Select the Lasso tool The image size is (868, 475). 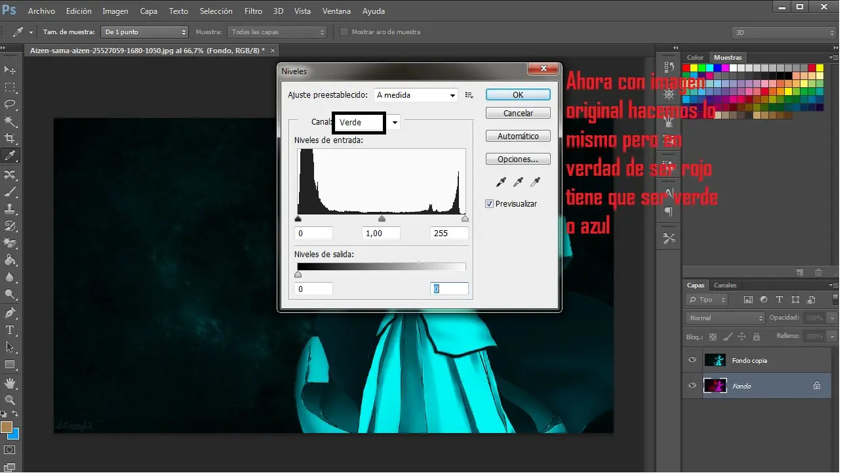(x=10, y=104)
